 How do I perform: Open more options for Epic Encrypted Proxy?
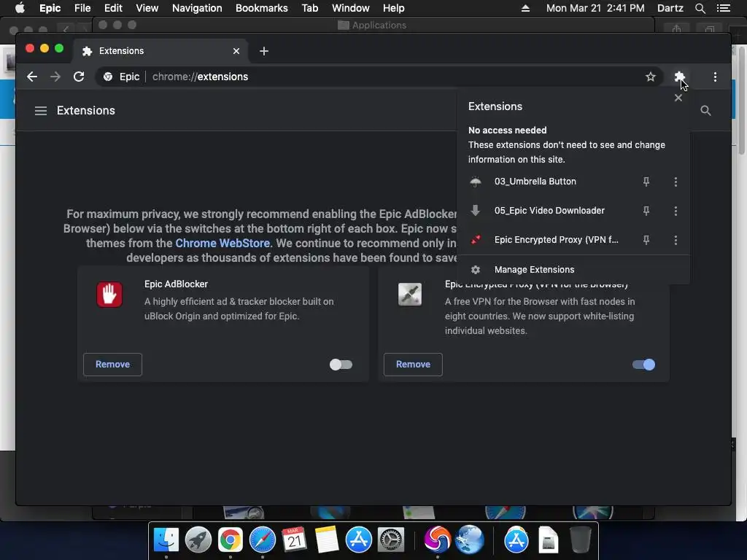point(675,239)
